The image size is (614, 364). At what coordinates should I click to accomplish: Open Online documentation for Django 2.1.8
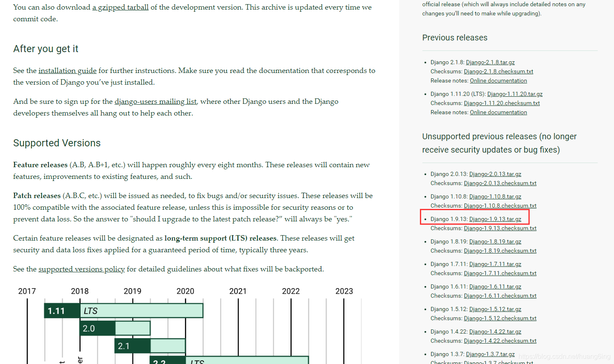pos(498,81)
